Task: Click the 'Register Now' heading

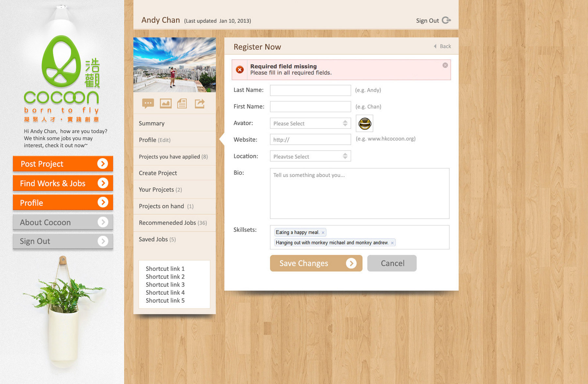Action: click(257, 47)
